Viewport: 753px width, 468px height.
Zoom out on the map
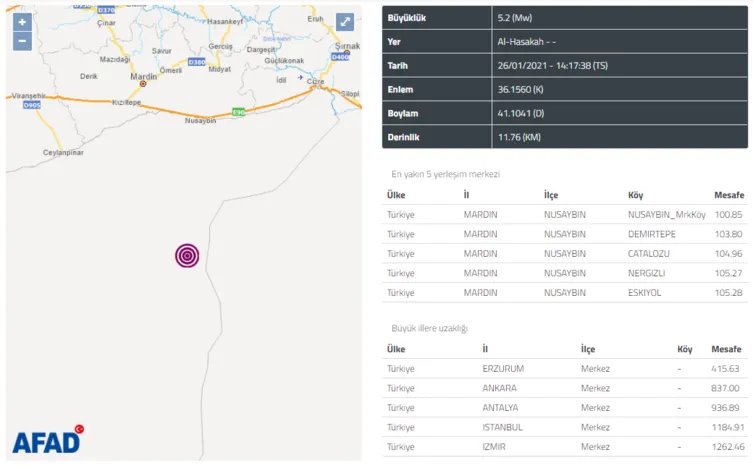pos(22,42)
